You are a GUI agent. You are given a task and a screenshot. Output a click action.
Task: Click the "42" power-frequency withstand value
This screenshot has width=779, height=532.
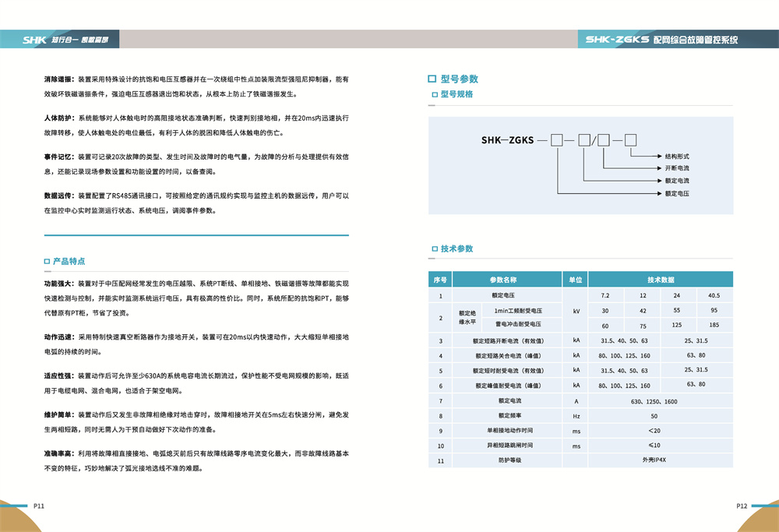[x=643, y=311]
